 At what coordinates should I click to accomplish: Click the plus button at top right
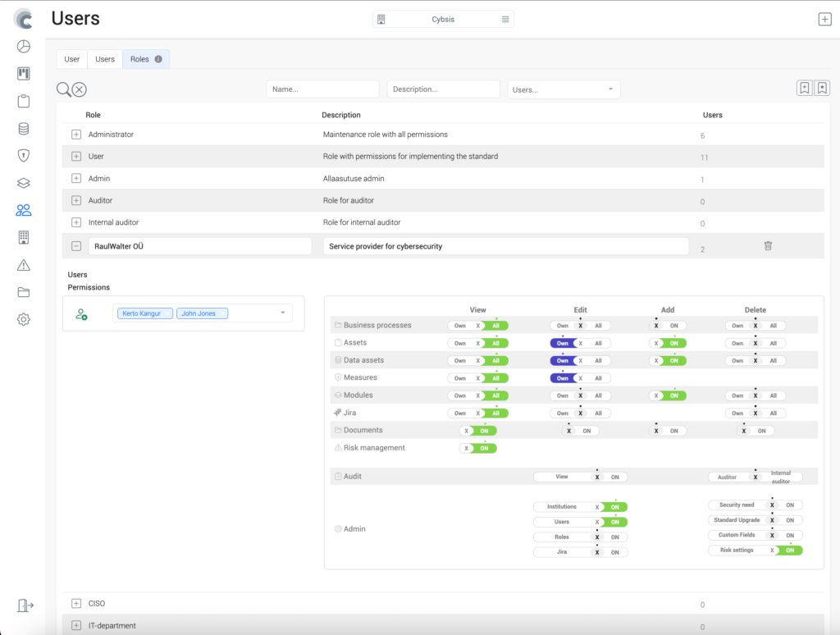click(x=824, y=20)
